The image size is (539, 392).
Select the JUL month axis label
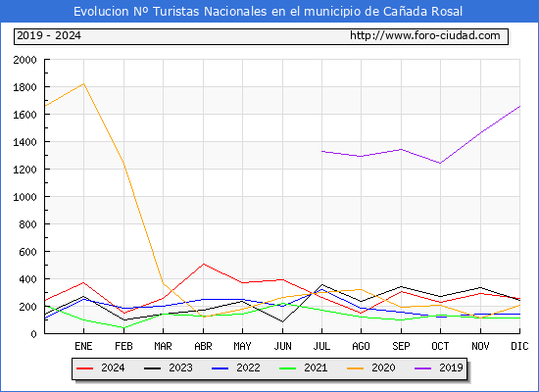[321, 346]
